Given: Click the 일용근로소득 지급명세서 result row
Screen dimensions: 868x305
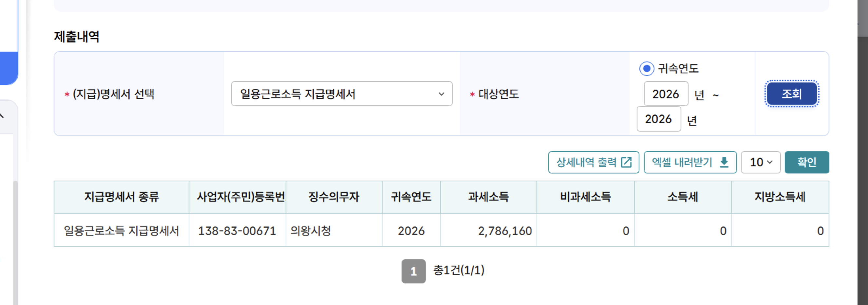Looking at the screenshot, I should point(122,231).
